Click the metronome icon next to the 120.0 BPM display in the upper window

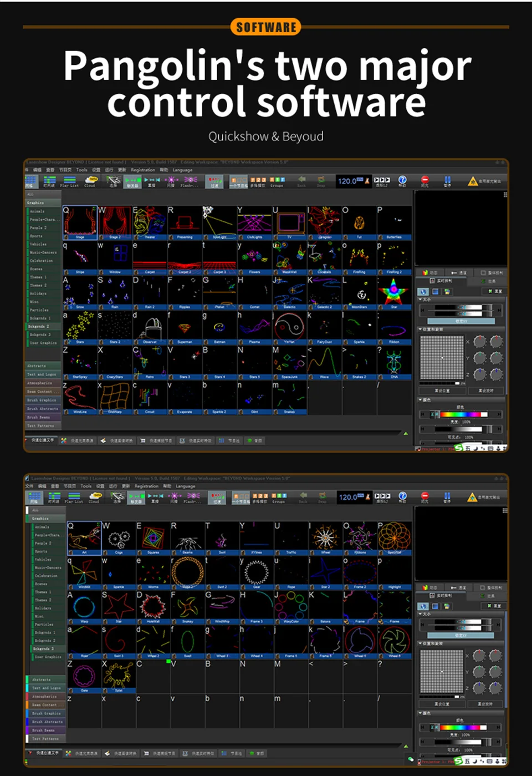(367, 181)
